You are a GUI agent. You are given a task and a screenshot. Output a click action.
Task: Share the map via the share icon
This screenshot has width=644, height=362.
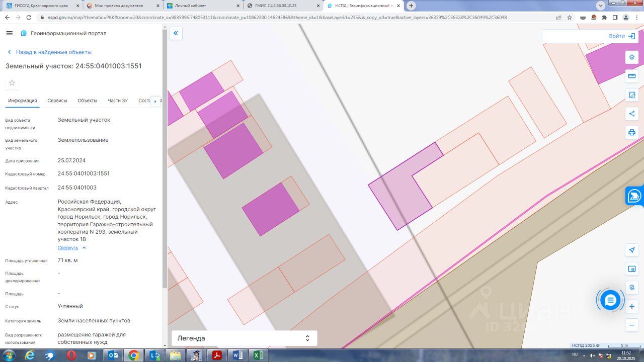[632, 114]
